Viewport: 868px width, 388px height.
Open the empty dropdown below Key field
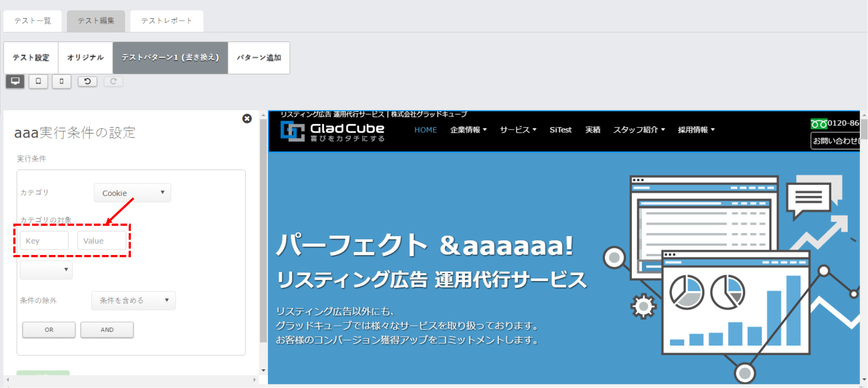point(46,270)
